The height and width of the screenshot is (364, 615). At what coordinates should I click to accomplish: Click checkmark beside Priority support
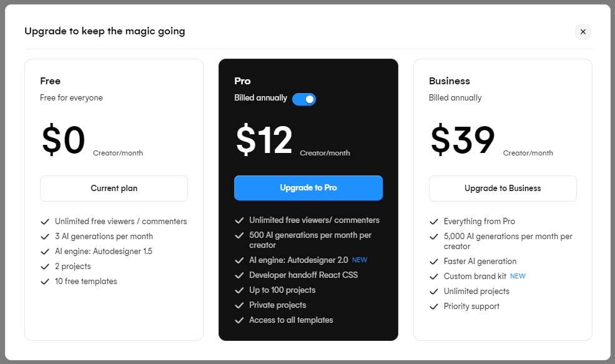(x=434, y=307)
